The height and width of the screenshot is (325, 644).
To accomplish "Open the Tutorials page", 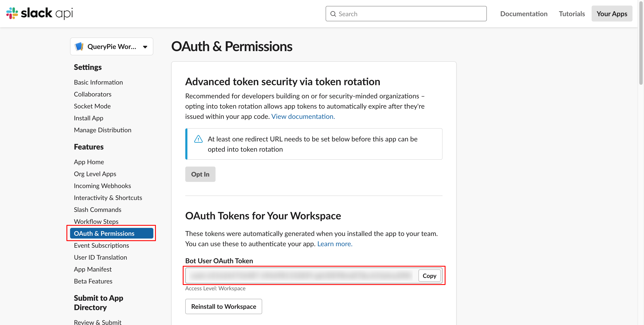I will click(572, 14).
